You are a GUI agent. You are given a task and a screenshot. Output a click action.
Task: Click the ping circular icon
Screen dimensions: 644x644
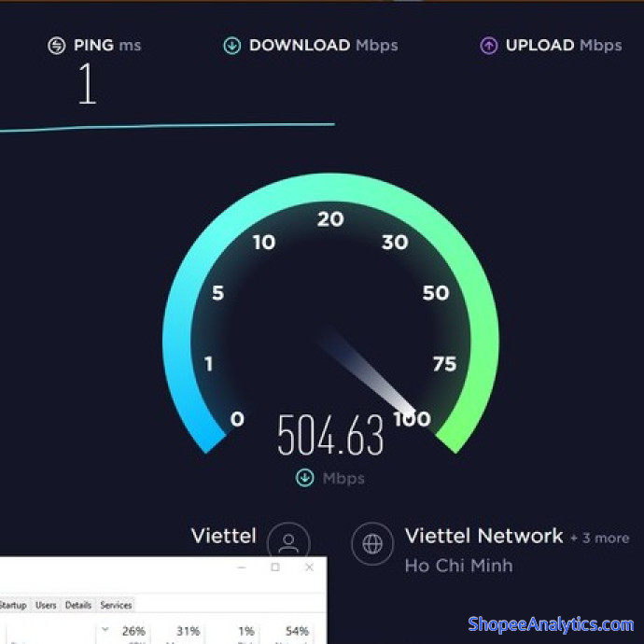[56, 46]
